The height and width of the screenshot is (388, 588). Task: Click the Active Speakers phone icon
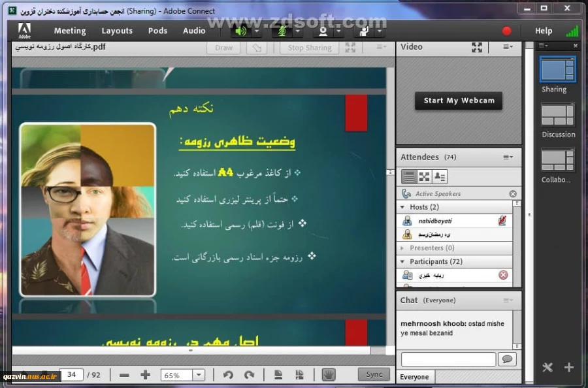(406, 193)
